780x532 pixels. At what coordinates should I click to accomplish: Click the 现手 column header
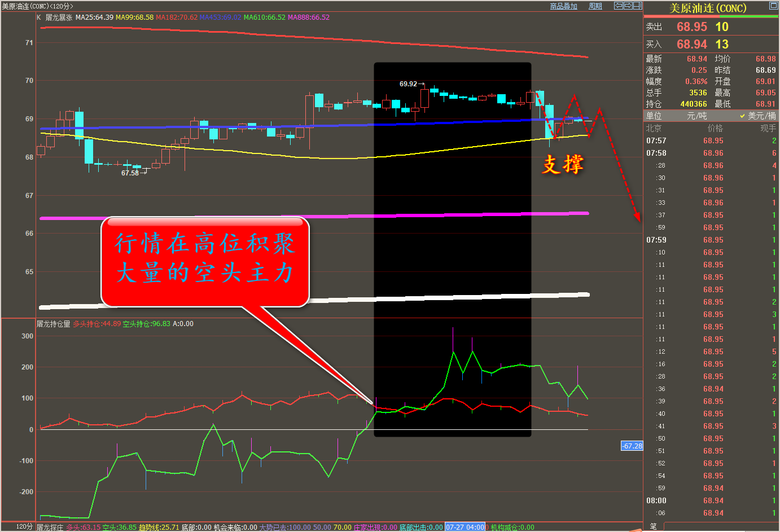click(768, 128)
